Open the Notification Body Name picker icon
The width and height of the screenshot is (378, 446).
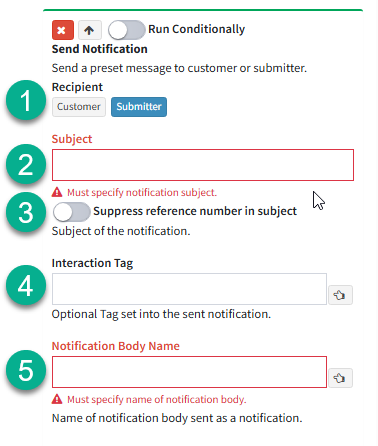[x=340, y=378]
